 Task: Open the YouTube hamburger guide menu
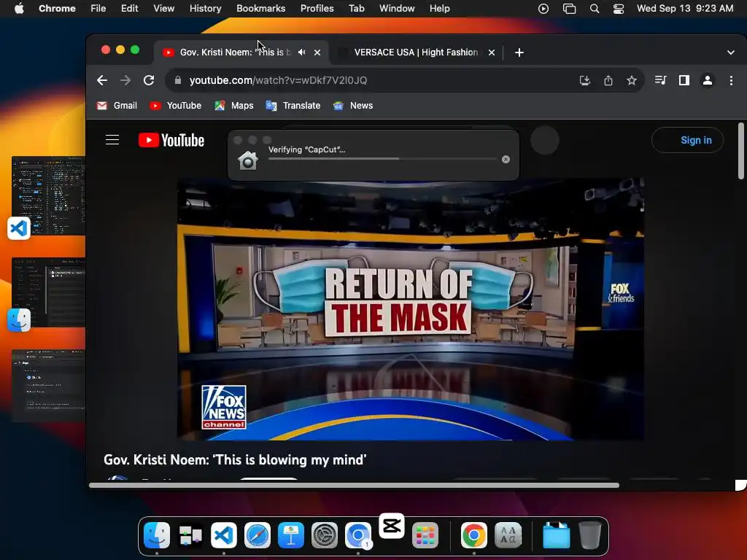pyautogui.click(x=112, y=140)
